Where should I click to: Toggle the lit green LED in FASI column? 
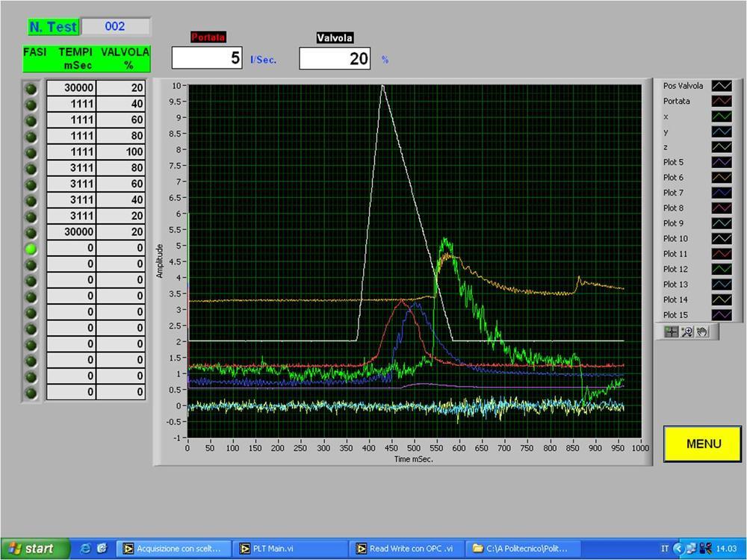coord(31,249)
